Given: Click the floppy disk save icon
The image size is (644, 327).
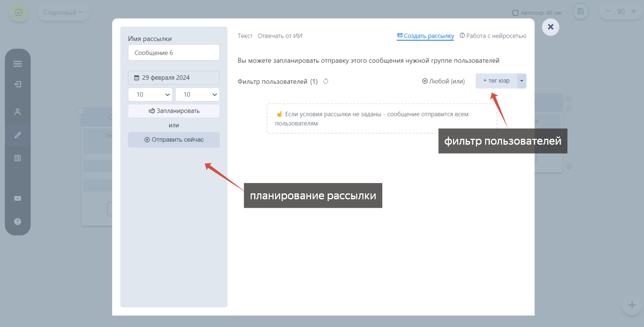Looking at the screenshot, I should coord(580,11).
